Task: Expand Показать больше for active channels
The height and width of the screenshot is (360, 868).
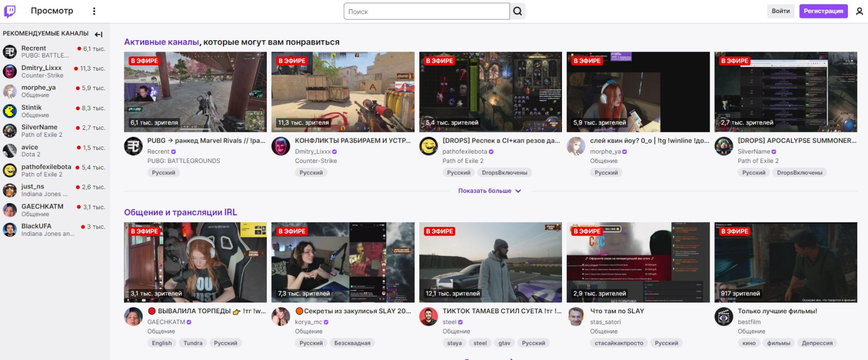Action: 489,191
